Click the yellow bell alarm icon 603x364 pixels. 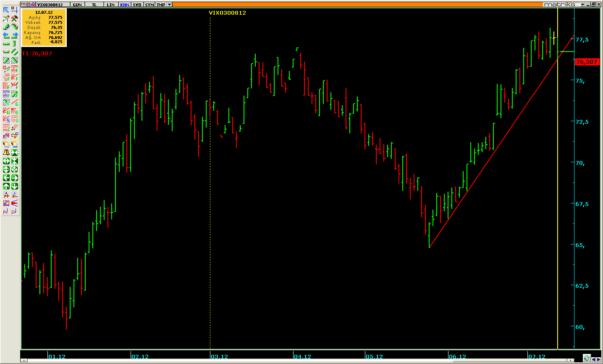pos(6,153)
